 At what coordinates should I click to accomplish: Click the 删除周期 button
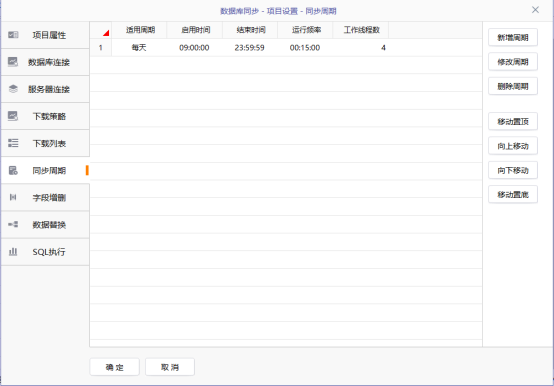(513, 86)
